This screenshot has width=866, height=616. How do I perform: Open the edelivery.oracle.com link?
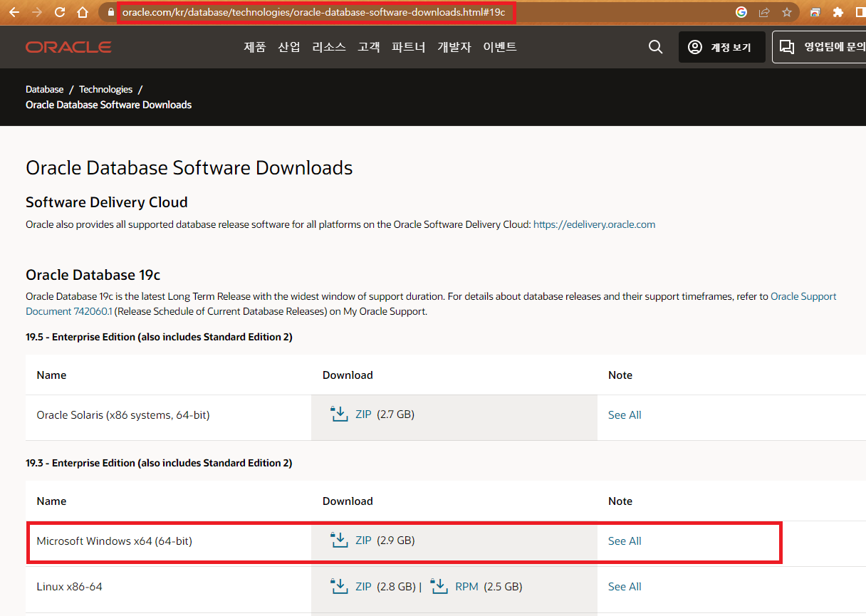point(594,224)
